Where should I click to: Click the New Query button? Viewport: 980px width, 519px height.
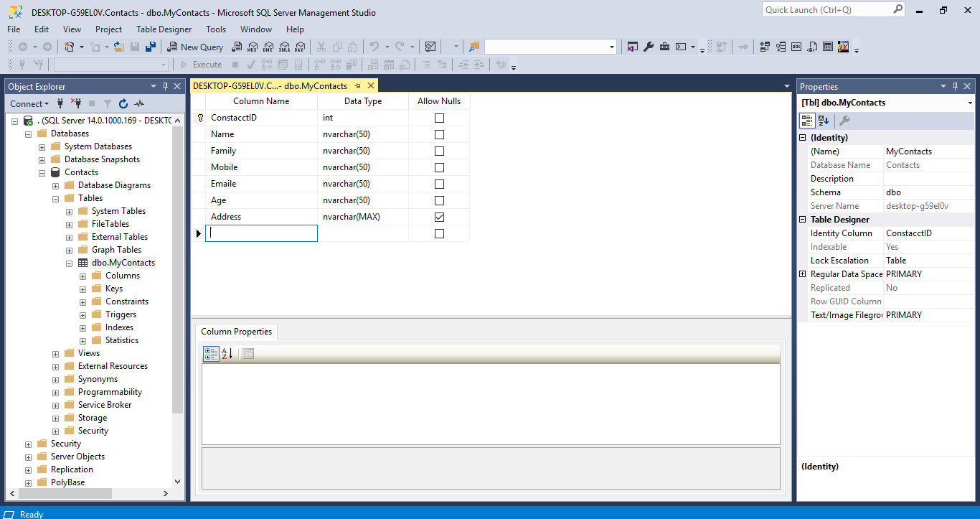[x=195, y=47]
